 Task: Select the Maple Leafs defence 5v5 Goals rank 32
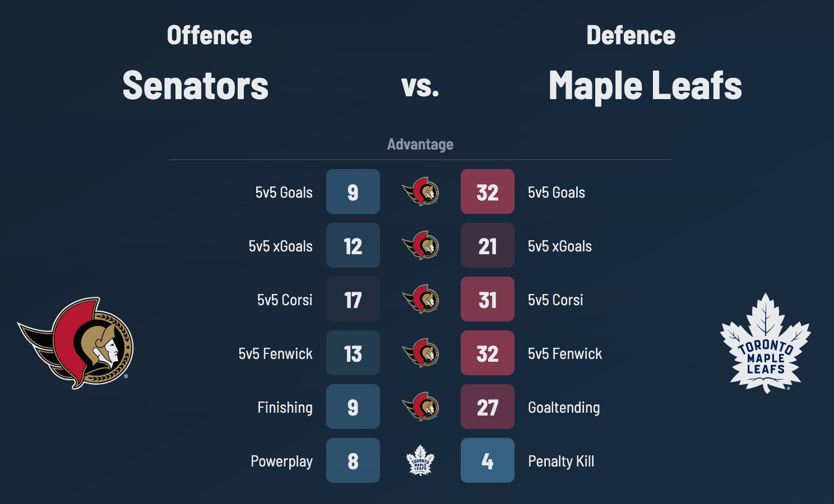tap(488, 192)
